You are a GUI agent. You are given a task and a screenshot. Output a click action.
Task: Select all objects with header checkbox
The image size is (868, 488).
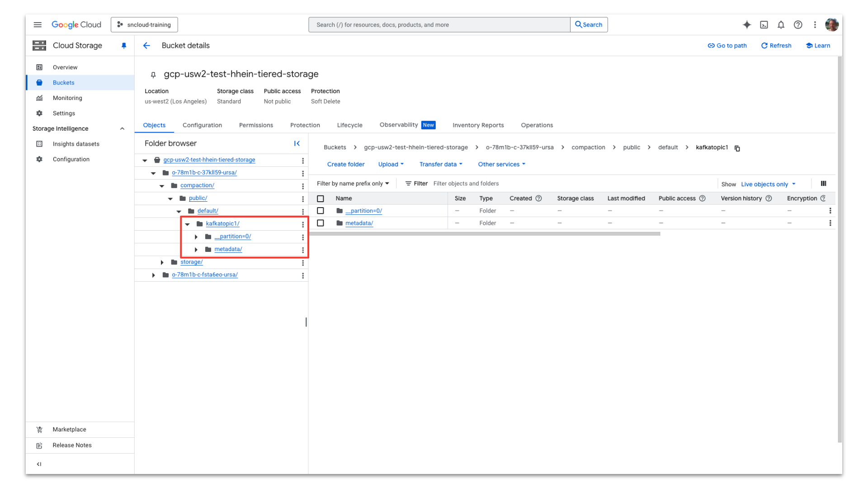[x=321, y=198]
